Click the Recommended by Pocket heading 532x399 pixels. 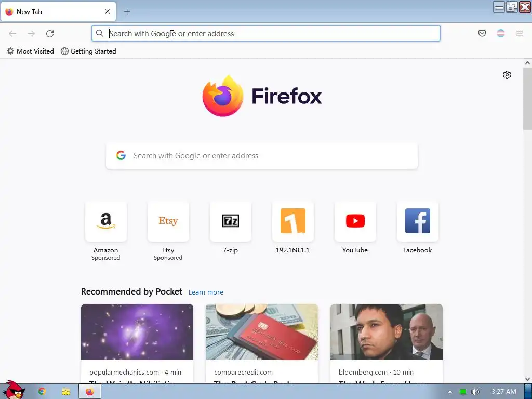coord(131,292)
